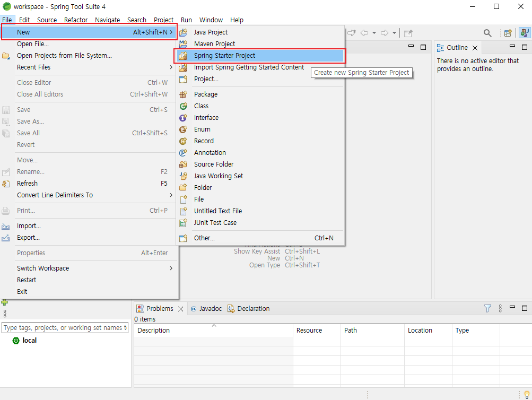Click the Source Folder icon
The height and width of the screenshot is (400, 532).
(x=183, y=164)
